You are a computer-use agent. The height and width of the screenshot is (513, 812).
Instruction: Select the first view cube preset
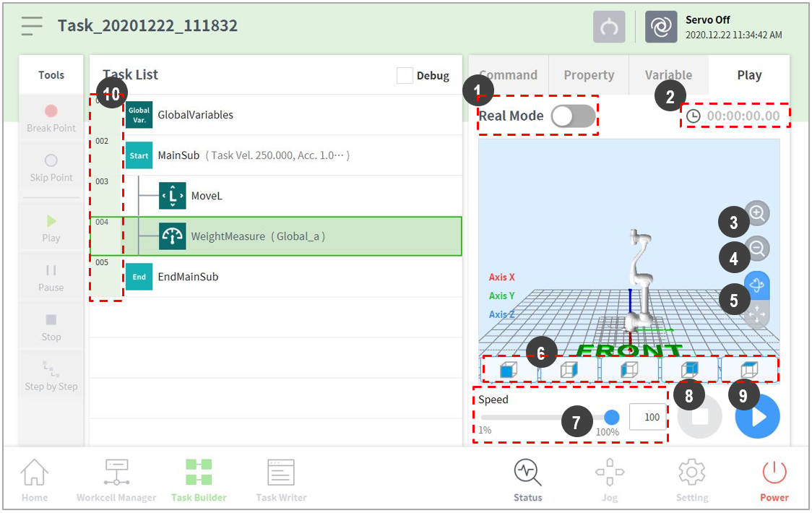point(509,370)
